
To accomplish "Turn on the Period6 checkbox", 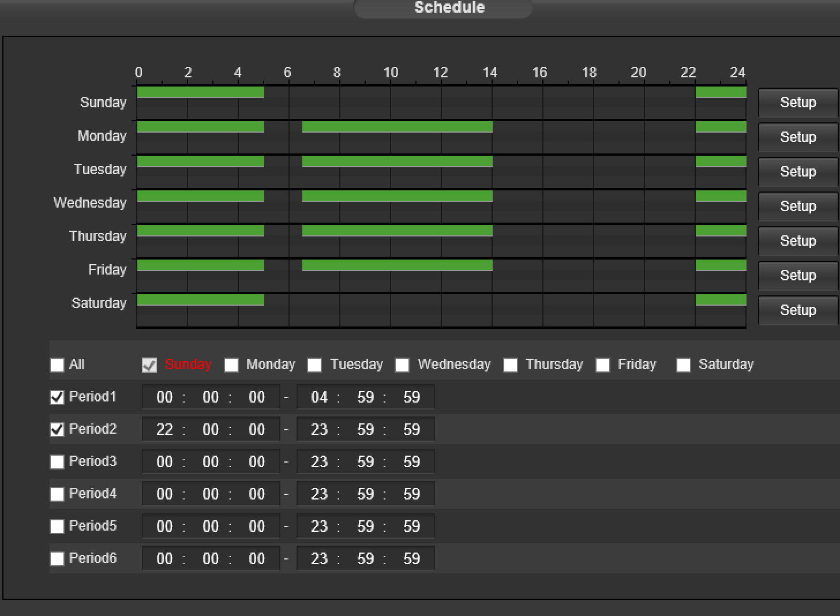I will pos(57,559).
